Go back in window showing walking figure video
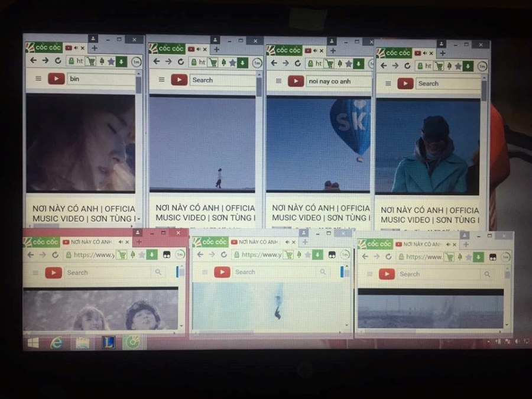The width and height of the screenshot is (532, 399). pos(157,61)
